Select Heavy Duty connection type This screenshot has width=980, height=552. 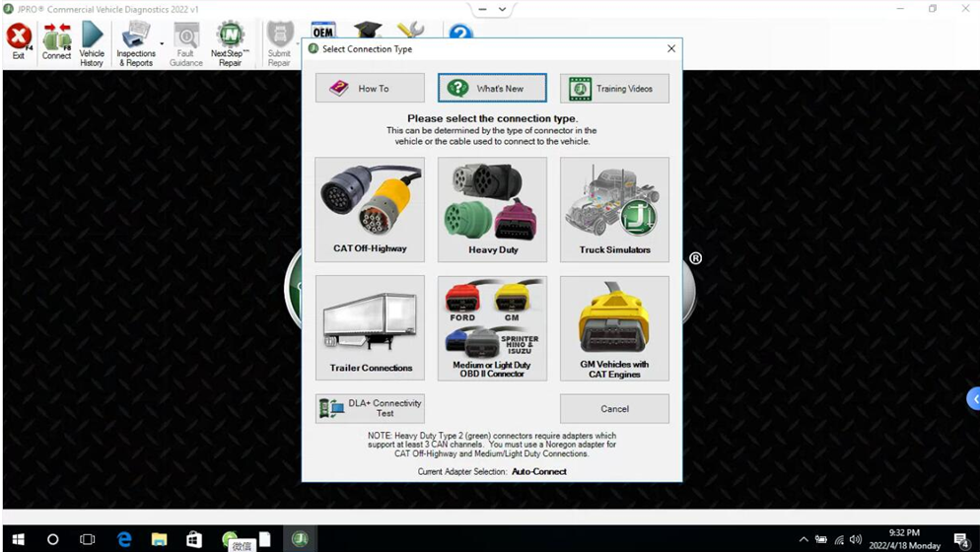tap(493, 209)
